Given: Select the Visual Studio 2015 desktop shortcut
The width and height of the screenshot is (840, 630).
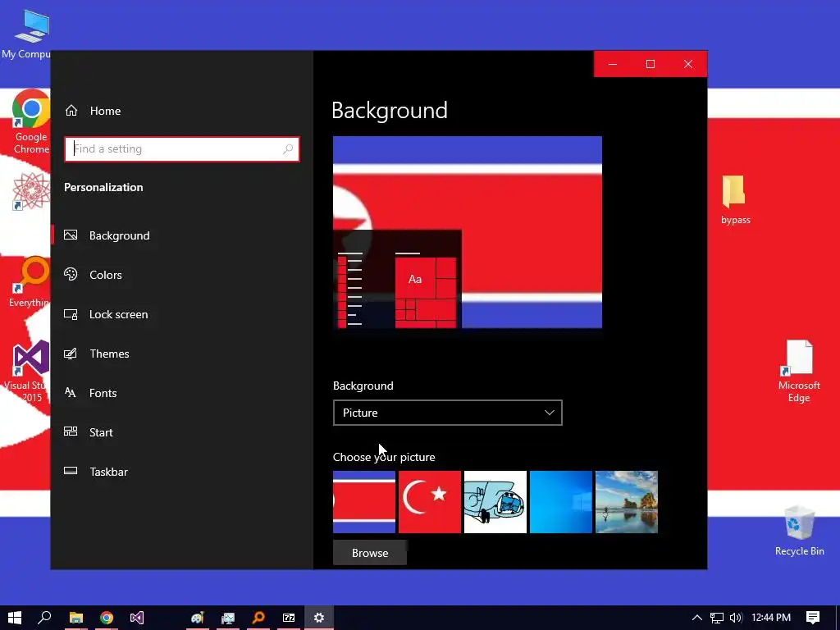Looking at the screenshot, I should click(28, 371).
